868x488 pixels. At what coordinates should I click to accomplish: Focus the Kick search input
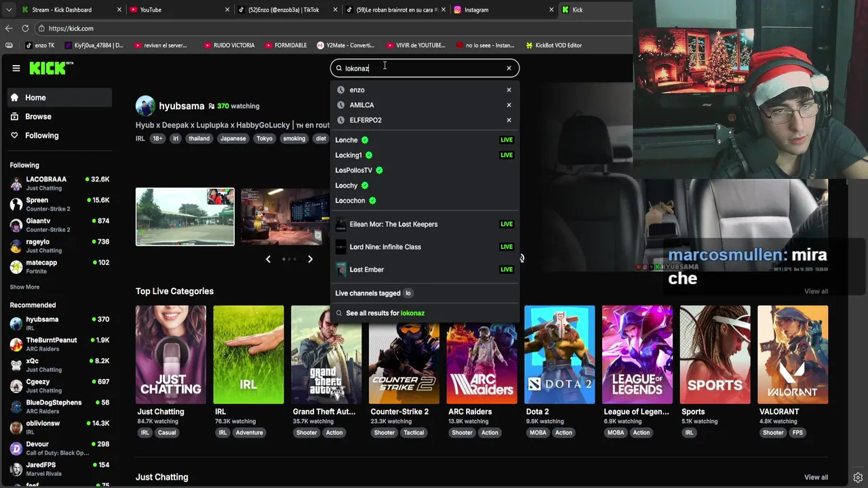tap(424, 68)
